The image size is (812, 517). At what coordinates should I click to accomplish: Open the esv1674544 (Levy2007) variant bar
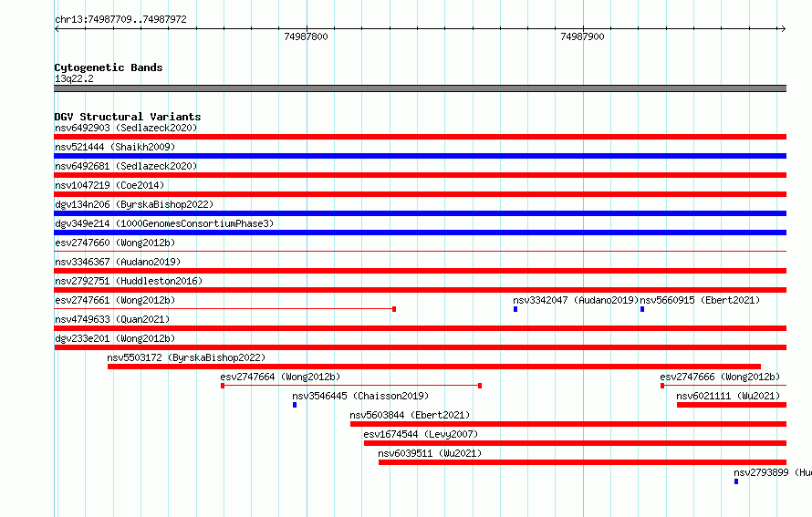point(575,443)
